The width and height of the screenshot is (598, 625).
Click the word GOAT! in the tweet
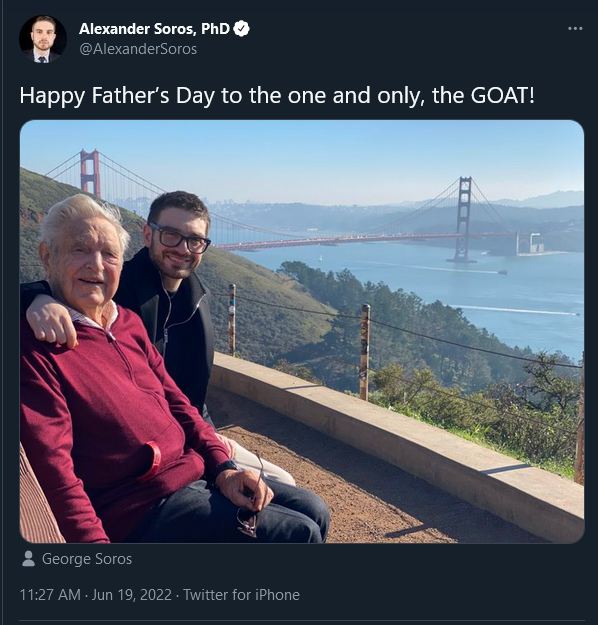tap(503, 96)
